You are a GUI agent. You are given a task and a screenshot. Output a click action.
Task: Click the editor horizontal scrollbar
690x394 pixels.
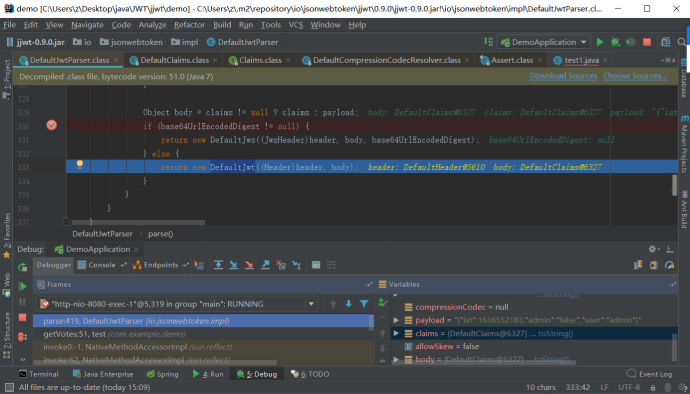pyautogui.click(x=139, y=222)
